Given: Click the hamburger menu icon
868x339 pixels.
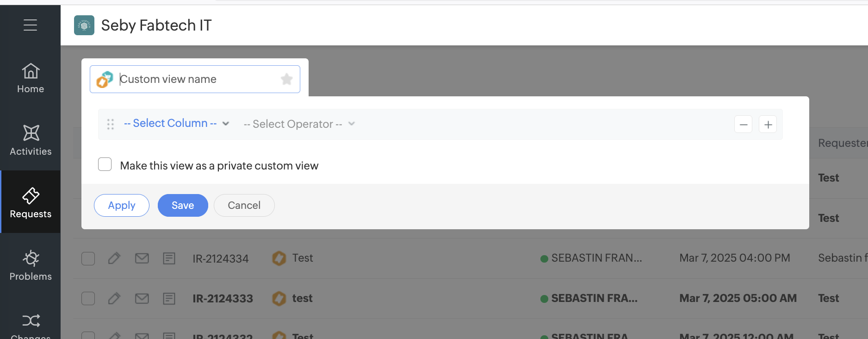Looking at the screenshot, I should coord(31,25).
